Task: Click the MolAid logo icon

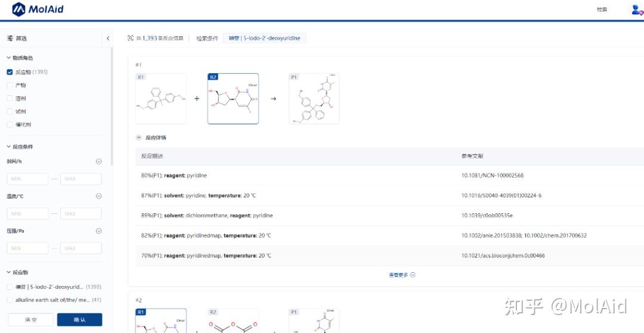Action: click(19, 10)
